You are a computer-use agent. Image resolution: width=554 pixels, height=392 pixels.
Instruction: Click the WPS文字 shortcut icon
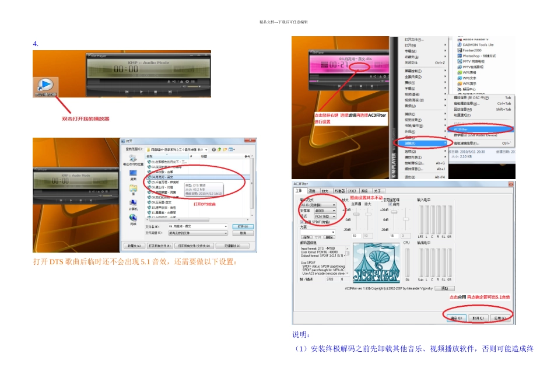467,78
